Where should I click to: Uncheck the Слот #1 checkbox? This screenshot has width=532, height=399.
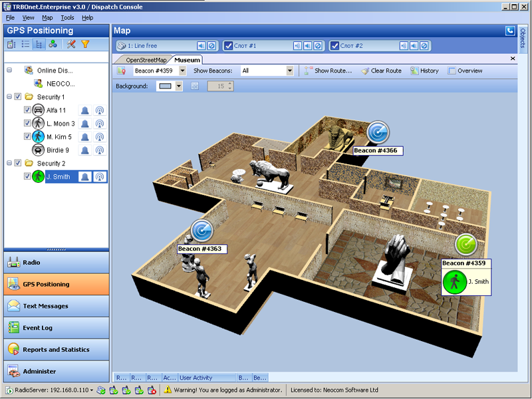[x=229, y=46]
